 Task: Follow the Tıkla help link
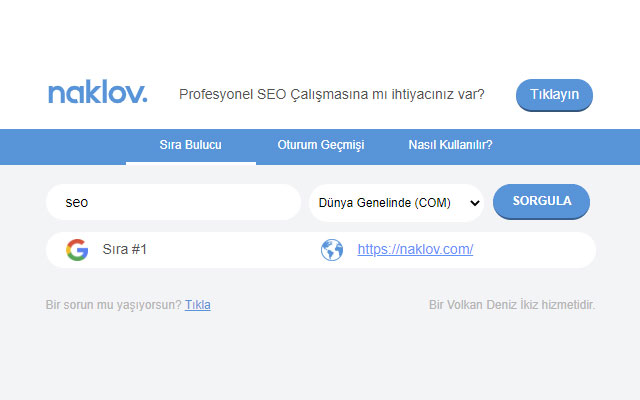point(198,305)
